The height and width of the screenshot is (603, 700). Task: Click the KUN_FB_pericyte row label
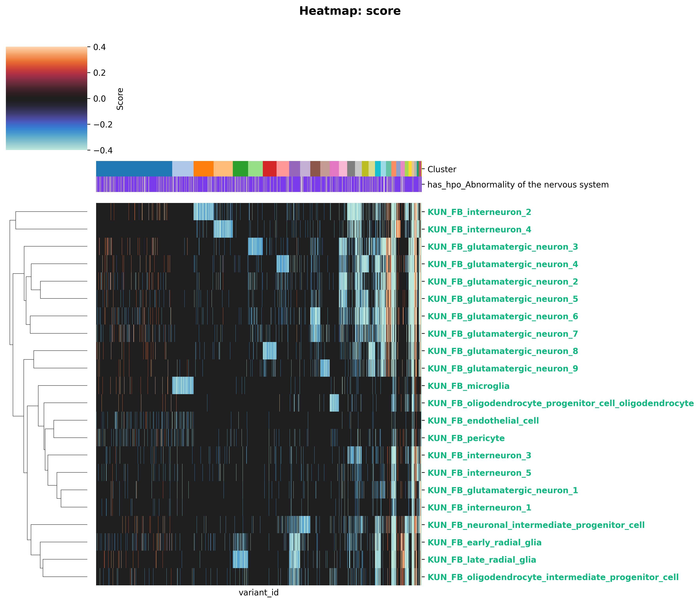coord(466,438)
